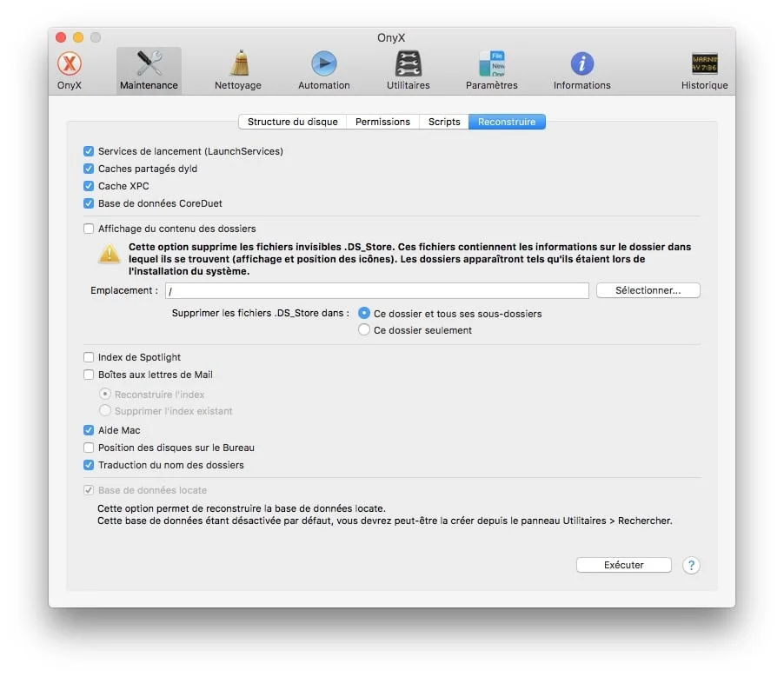Enable Index de Spotlight checkbox
This screenshot has height=677, width=784.
[x=89, y=357]
